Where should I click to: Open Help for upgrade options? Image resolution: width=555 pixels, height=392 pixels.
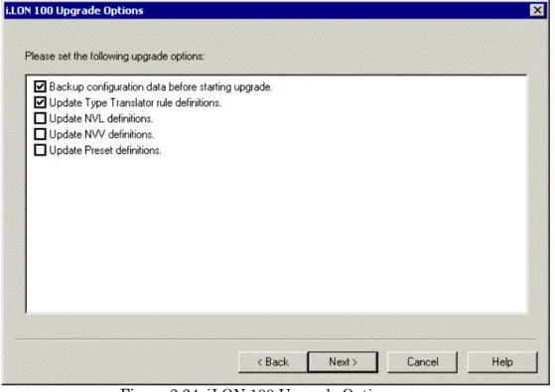(x=502, y=362)
